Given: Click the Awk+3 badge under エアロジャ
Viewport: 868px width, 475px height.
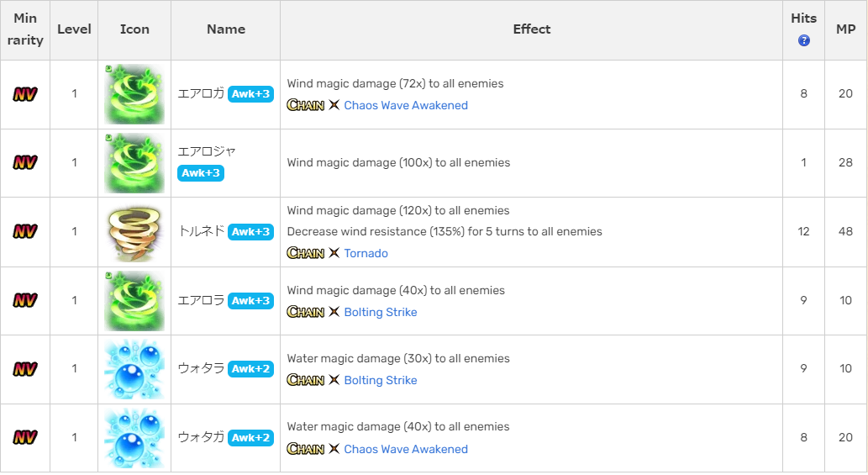Looking at the screenshot, I should tap(201, 173).
